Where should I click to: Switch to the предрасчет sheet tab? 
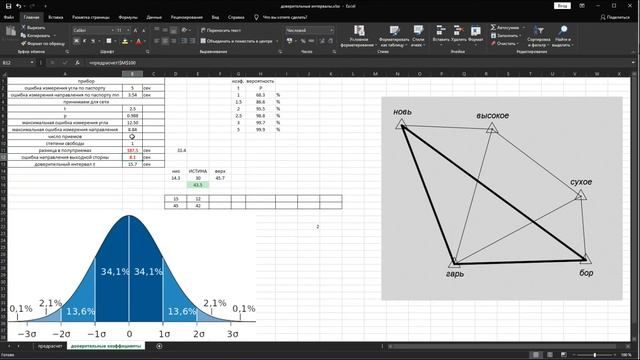click(49, 346)
